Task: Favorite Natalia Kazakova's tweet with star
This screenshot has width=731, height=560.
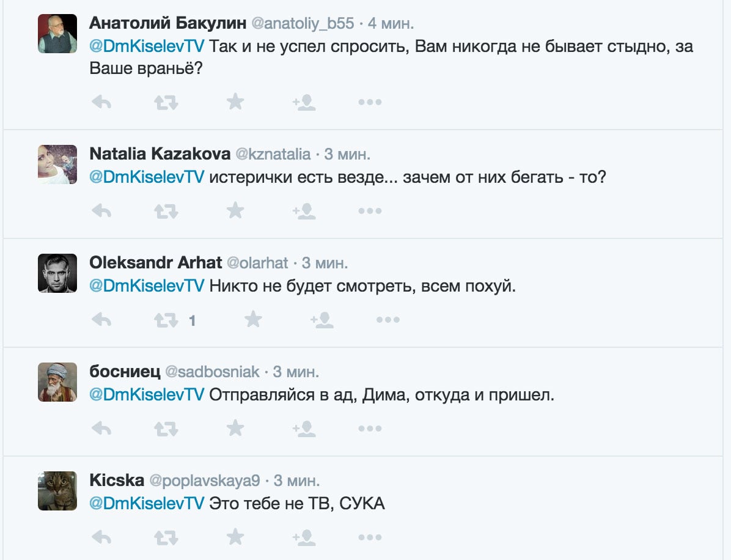Action: coord(235,211)
